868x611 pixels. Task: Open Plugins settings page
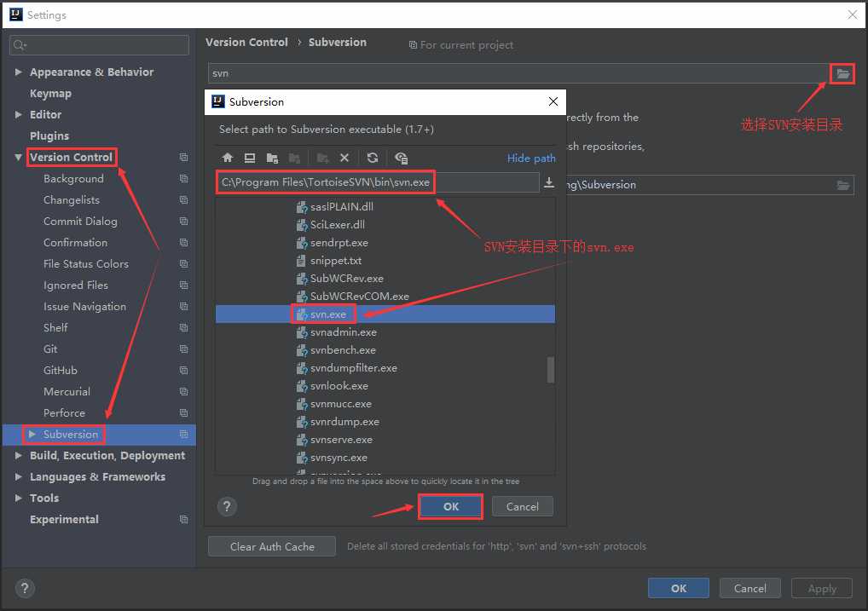[x=49, y=136]
